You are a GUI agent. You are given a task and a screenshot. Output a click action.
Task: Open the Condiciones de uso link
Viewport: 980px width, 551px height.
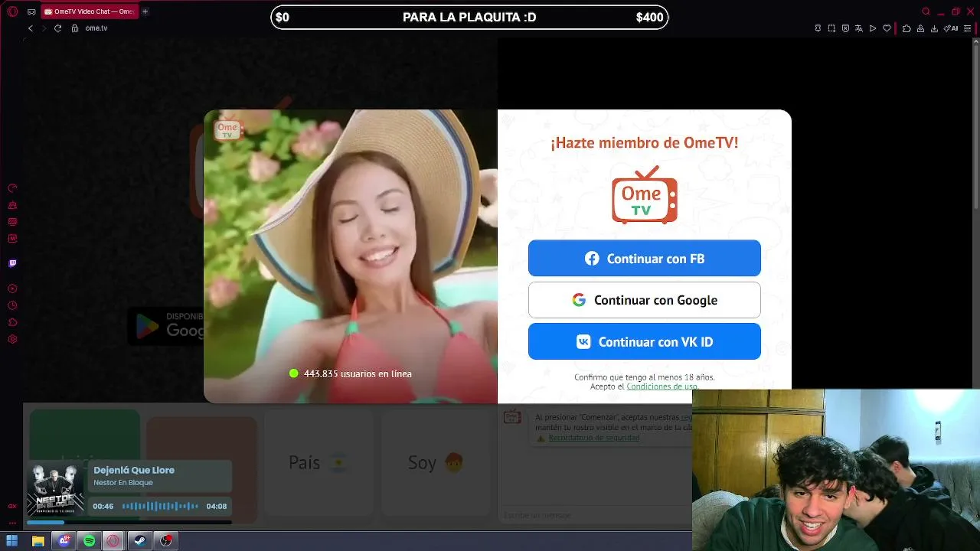point(661,386)
